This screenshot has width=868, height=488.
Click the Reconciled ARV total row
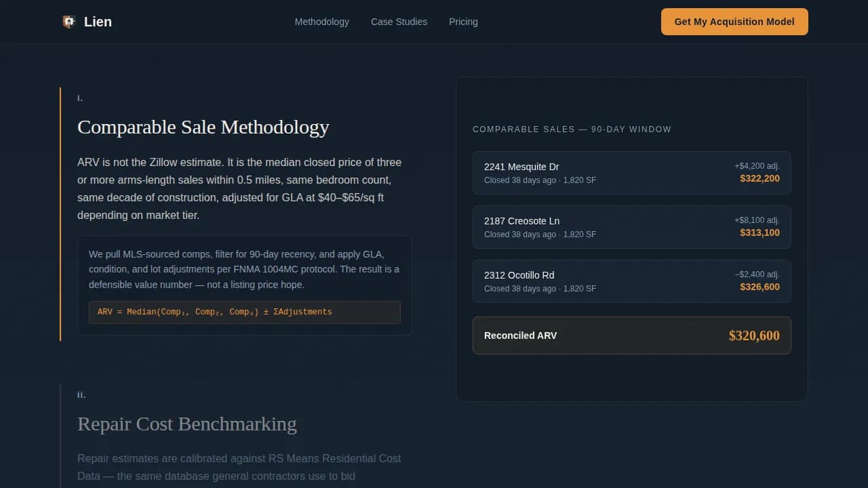tap(632, 335)
